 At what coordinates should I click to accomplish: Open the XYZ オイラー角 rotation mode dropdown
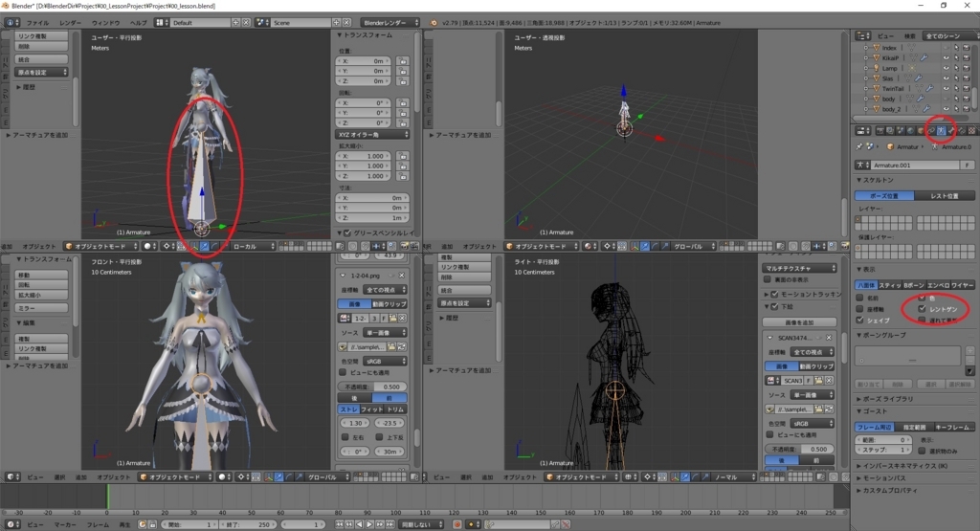click(x=372, y=134)
